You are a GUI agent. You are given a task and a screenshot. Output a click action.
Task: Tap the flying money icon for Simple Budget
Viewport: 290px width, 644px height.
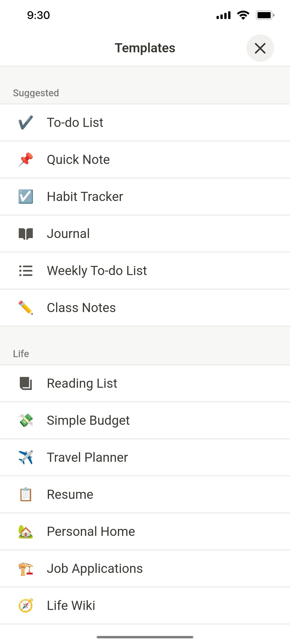point(26,420)
